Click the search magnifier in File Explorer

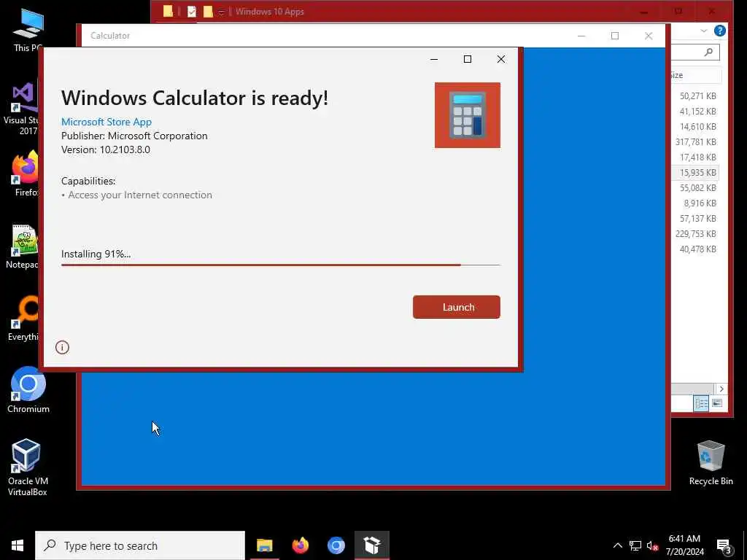pos(708,52)
